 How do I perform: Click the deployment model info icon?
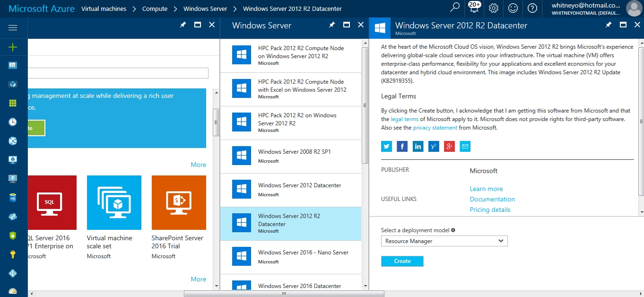453,230
